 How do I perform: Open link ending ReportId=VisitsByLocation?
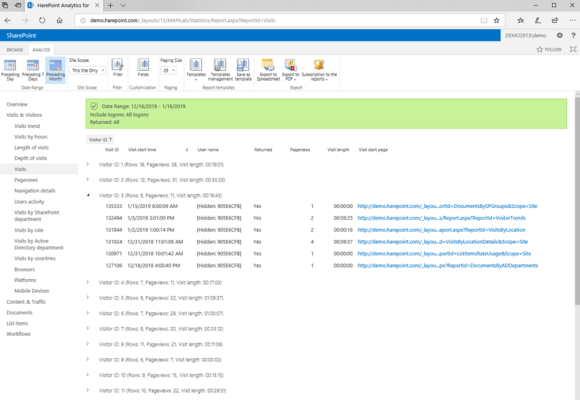[441, 230]
